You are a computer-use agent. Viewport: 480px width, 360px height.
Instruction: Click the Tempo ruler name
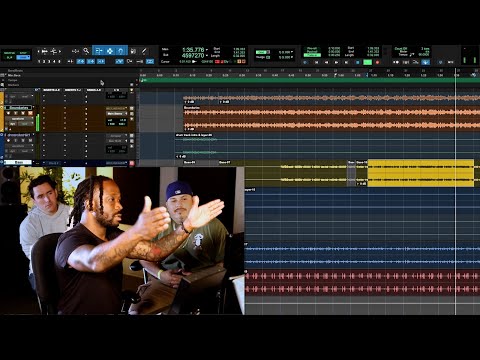click(x=13, y=80)
